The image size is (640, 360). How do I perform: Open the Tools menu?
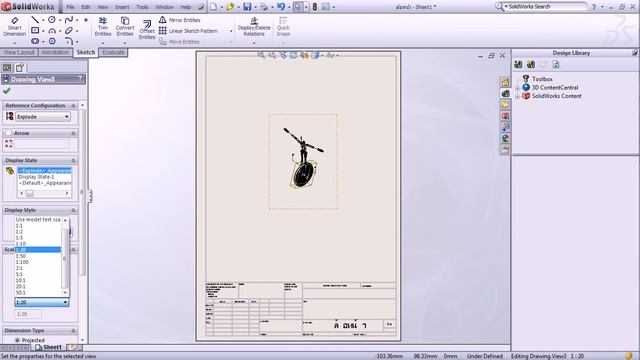tap(142, 7)
